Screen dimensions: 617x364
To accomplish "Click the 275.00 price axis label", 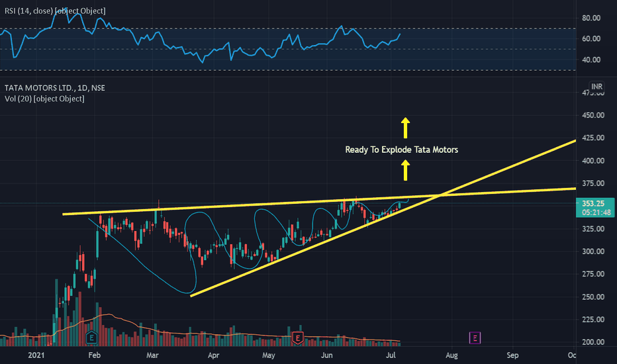I will [x=593, y=274].
